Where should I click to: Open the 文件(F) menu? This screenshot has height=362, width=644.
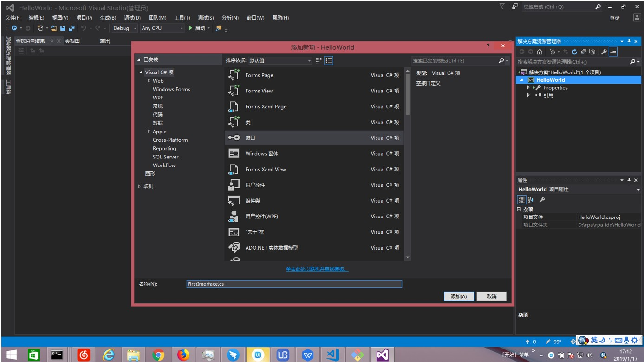pyautogui.click(x=13, y=18)
